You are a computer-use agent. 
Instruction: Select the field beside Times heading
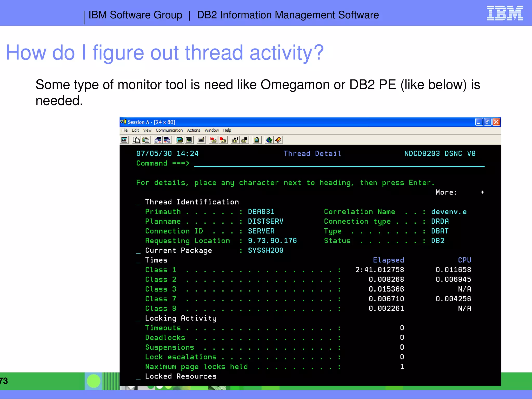click(138, 260)
